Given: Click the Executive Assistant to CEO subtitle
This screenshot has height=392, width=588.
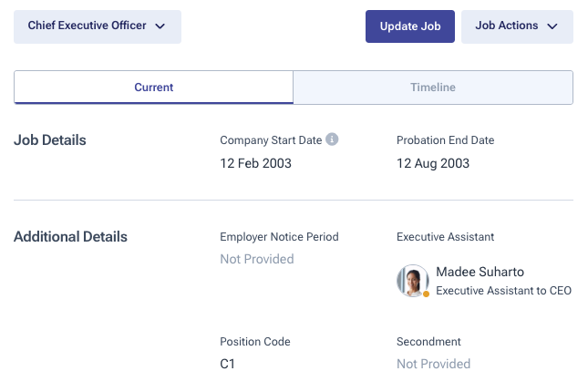Looking at the screenshot, I should (x=503, y=291).
